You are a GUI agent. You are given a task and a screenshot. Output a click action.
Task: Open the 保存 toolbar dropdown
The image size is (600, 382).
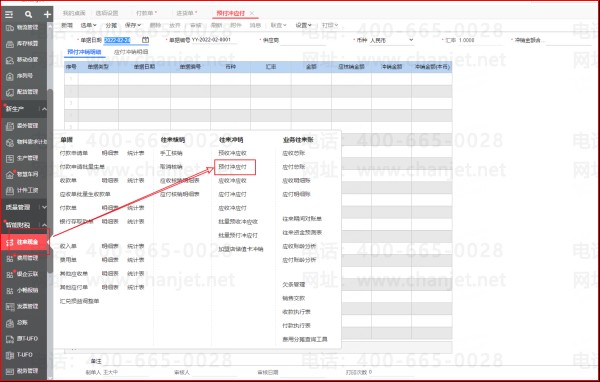[133, 25]
